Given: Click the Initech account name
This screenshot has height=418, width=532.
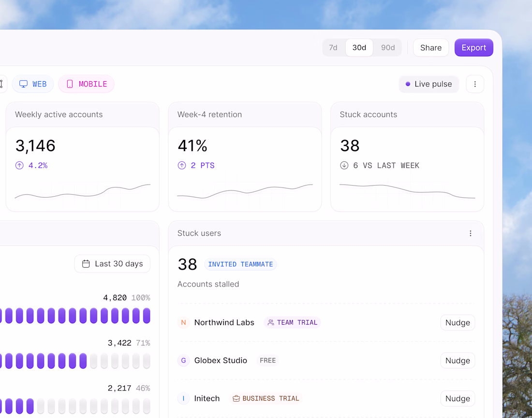Looking at the screenshot, I should click(x=207, y=398).
